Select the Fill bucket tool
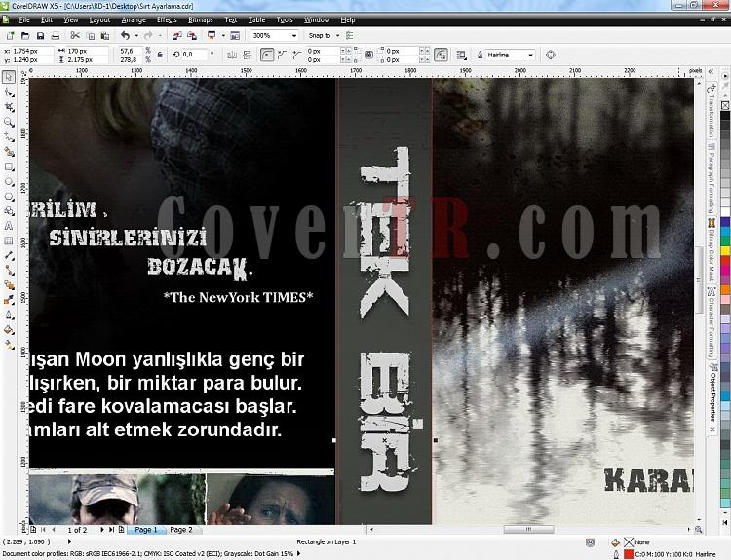The height and width of the screenshot is (560, 731). 9,330
